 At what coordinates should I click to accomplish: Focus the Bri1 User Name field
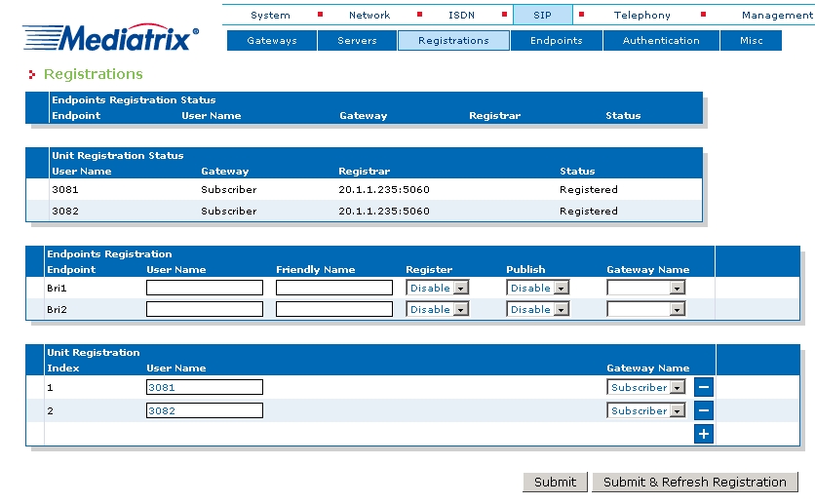point(205,288)
